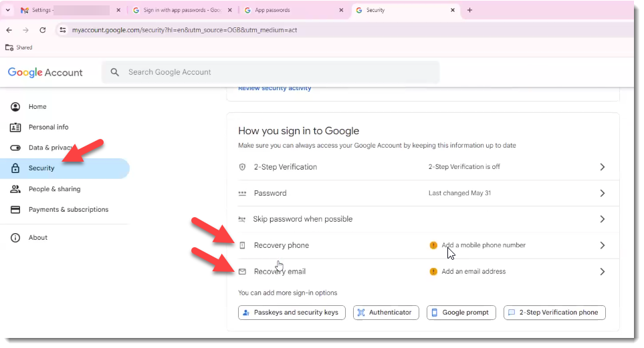644x348 pixels.
Task: Click the Payments card icon
Action: pyautogui.click(x=15, y=210)
